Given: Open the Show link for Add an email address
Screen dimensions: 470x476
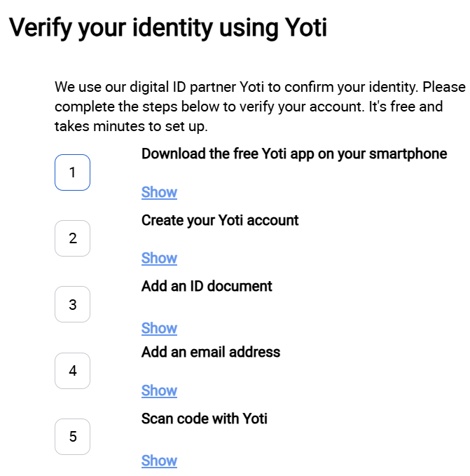Looking at the screenshot, I should tap(159, 390).
